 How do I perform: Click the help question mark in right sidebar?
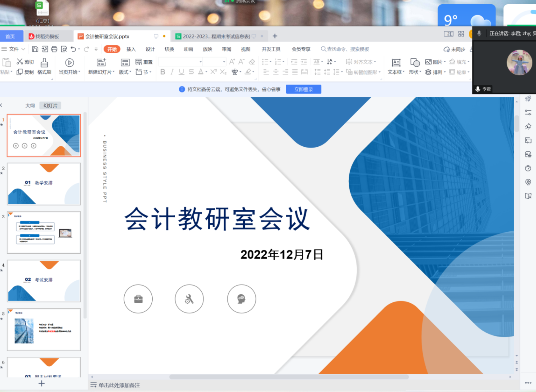pyautogui.click(x=528, y=168)
